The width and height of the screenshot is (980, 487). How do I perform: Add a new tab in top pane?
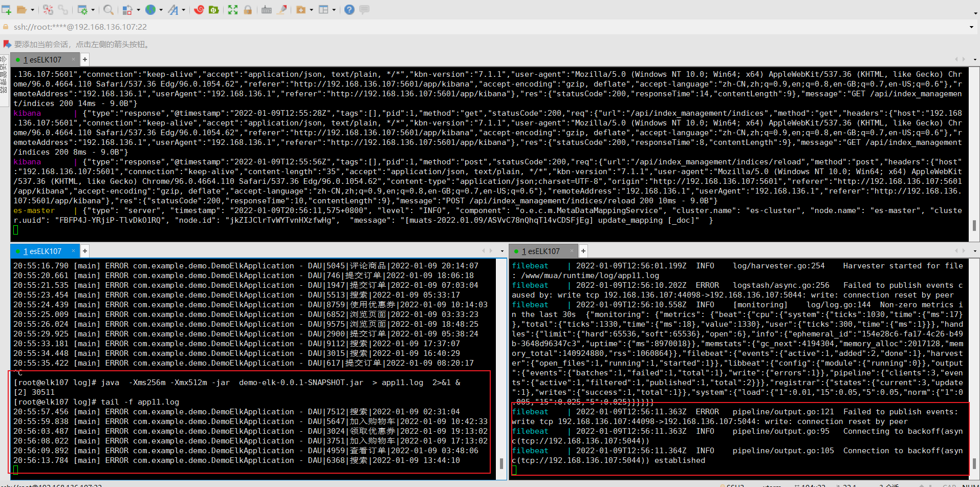tap(85, 59)
